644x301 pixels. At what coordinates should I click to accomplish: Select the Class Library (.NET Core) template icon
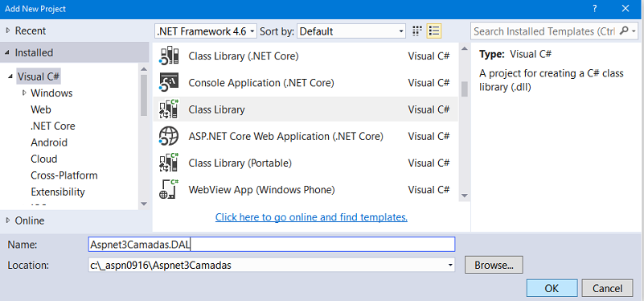point(168,56)
